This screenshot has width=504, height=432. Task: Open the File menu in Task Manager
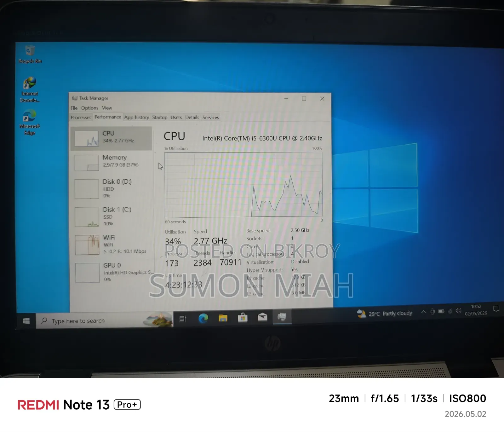tap(74, 108)
